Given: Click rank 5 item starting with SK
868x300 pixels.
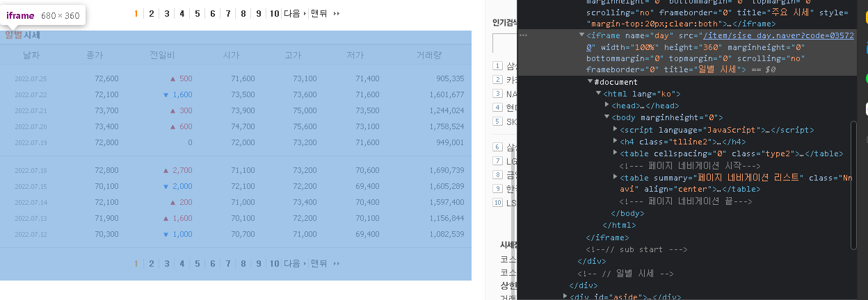Looking at the screenshot, I should click(511, 122).
